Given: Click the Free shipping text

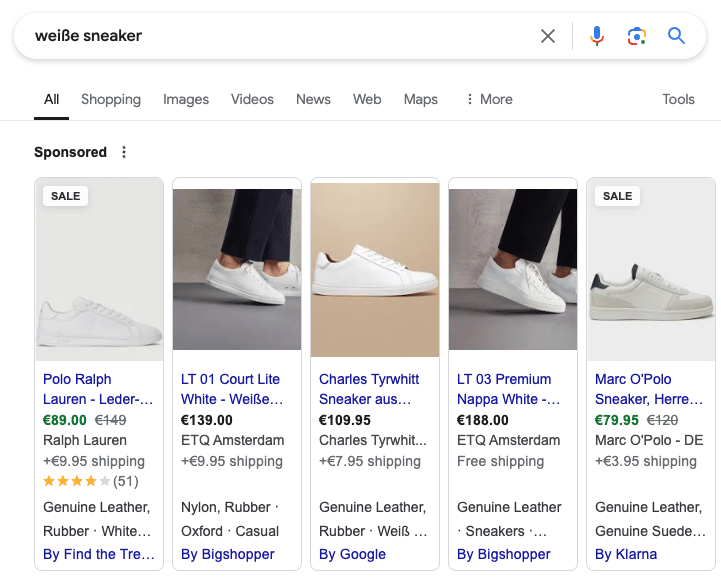Looking at the screenshot, I should 500,461.
